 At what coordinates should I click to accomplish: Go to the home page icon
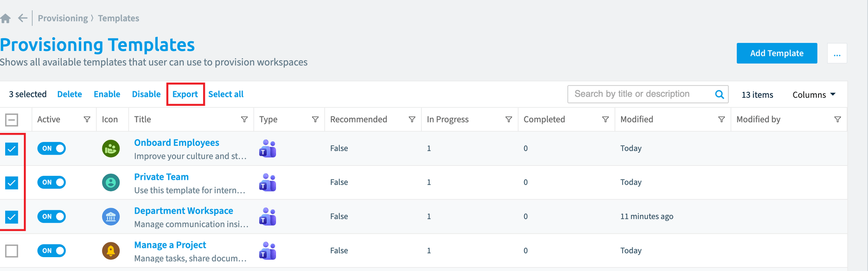[5, 18]
